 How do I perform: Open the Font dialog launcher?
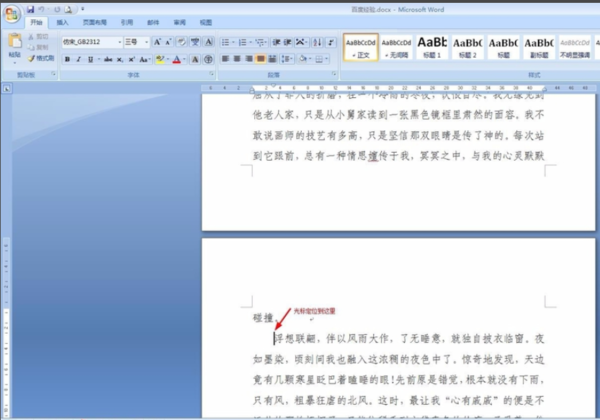211,73
